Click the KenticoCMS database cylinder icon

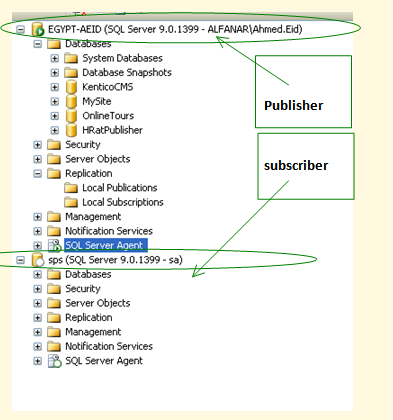(x=71, y=87)
